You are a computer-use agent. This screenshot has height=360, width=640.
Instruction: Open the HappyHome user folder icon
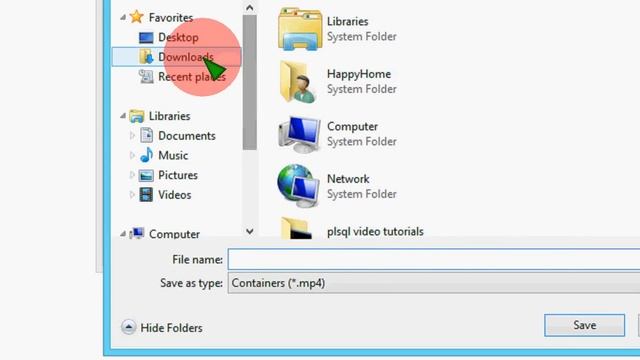coord(298,82)
